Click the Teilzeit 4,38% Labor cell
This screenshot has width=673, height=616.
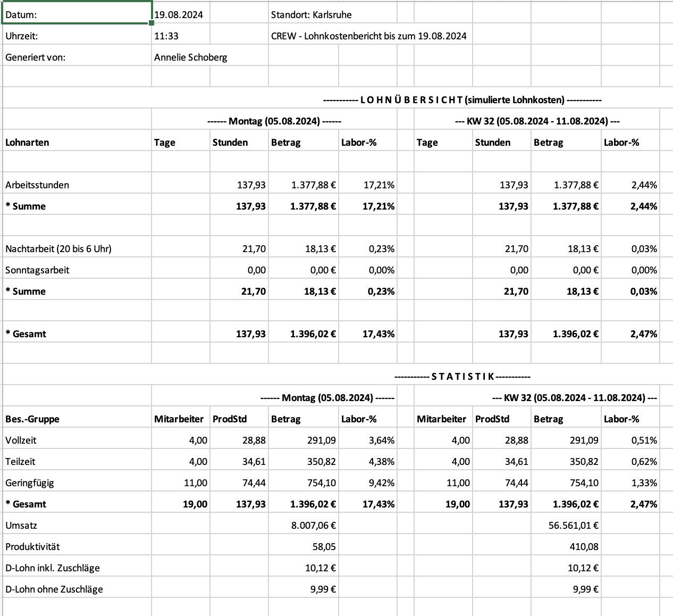coord(381,462)
